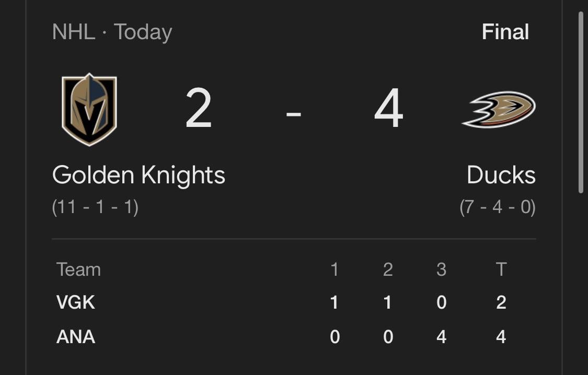Click the Golden Knights team logo

click(x=89, y=109)
